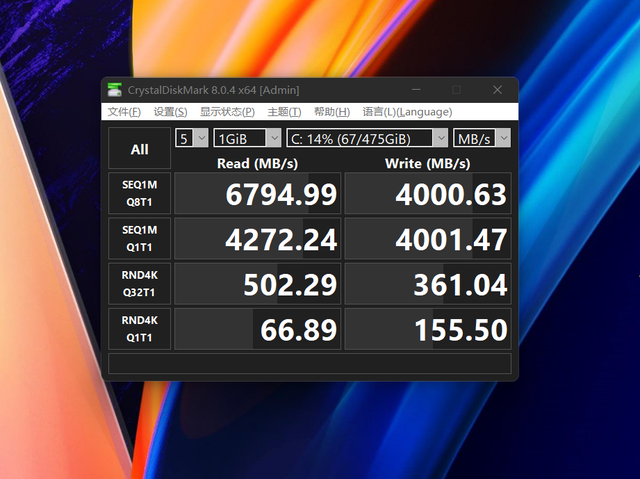Click the 66.89 read result
640x479 pixels.
click(x=258, y=329)
